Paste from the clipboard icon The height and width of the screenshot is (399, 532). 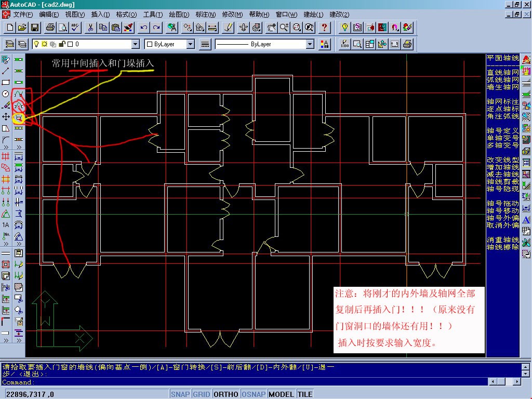click(x=116, y=28)
